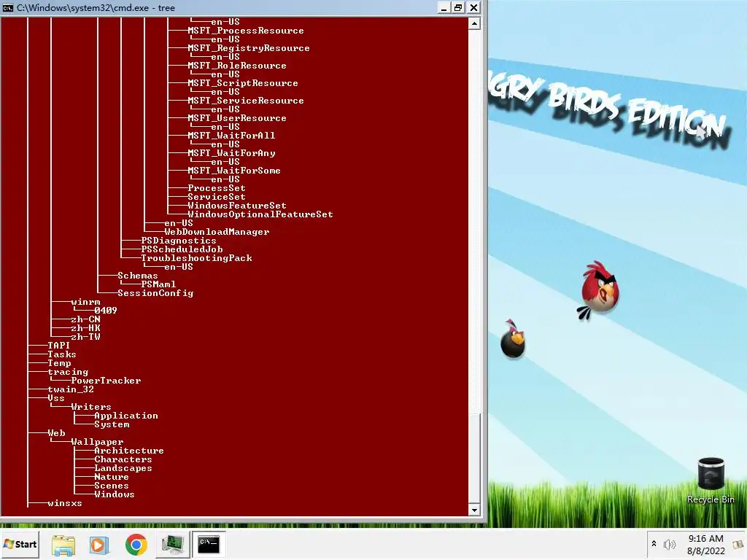Click the zh-CN entry

[x=85, y=319]
